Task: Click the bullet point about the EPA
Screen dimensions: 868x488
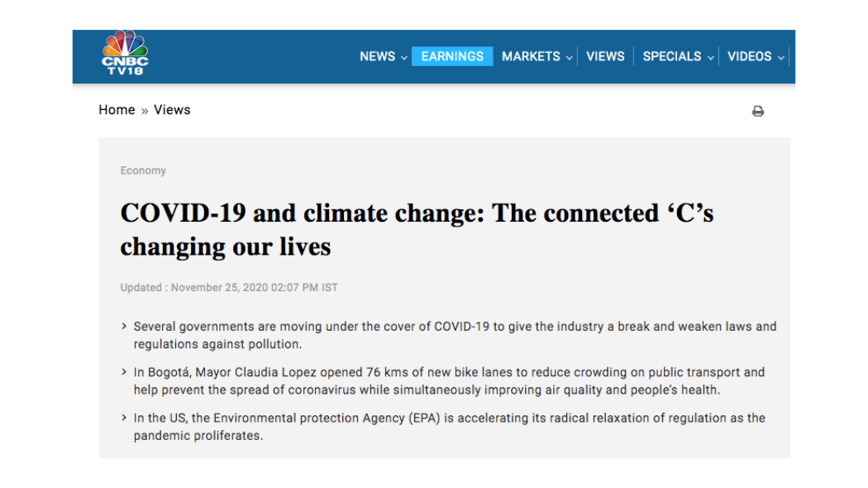Action: (449, 426)
